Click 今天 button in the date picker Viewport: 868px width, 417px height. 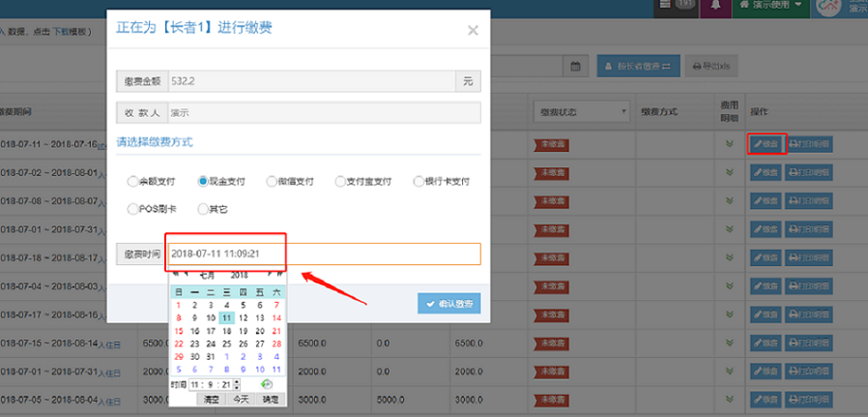(241, 399)
